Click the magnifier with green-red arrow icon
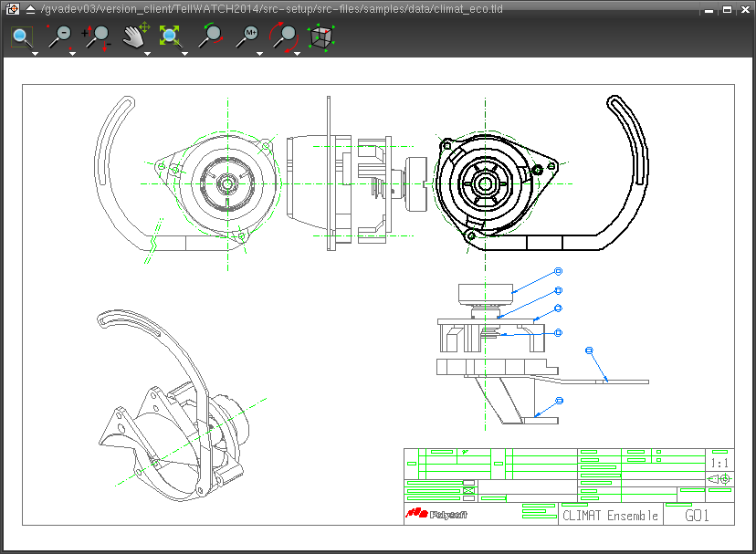This screenshot has width=756, height=554. click(x=211, y=37)
